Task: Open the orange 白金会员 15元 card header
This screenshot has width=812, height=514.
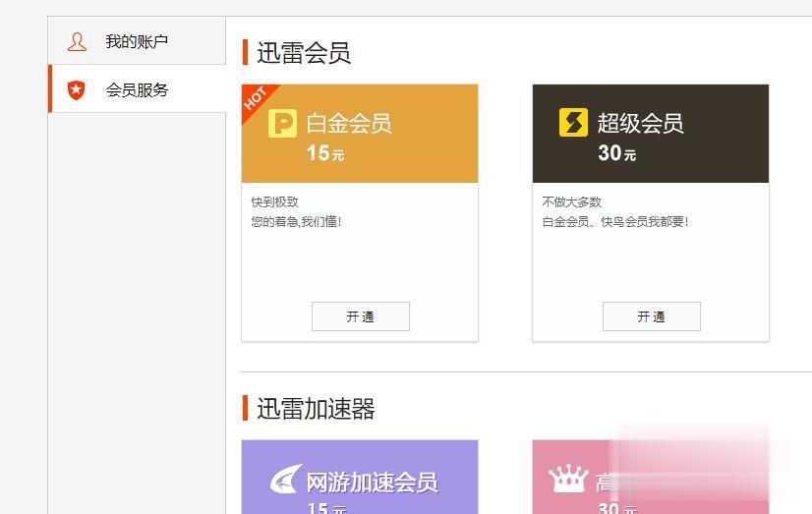Action: [x=360, y=134]
